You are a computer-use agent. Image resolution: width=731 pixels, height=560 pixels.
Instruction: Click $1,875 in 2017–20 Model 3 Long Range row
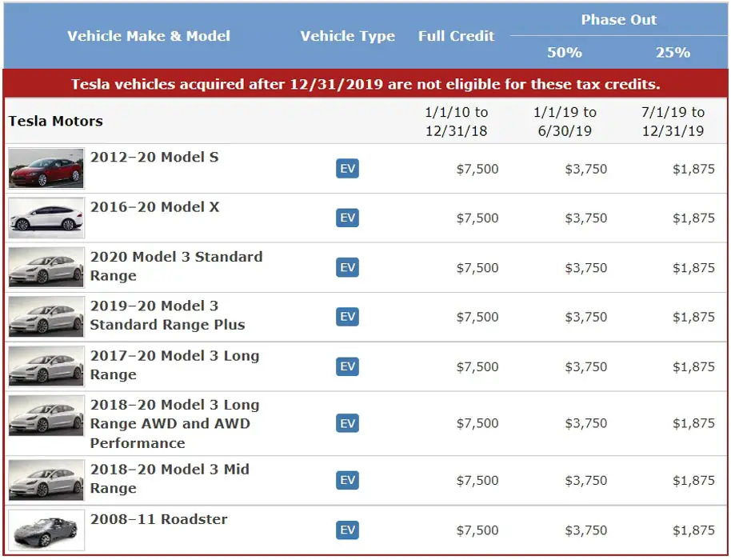[x=693, y=366]
